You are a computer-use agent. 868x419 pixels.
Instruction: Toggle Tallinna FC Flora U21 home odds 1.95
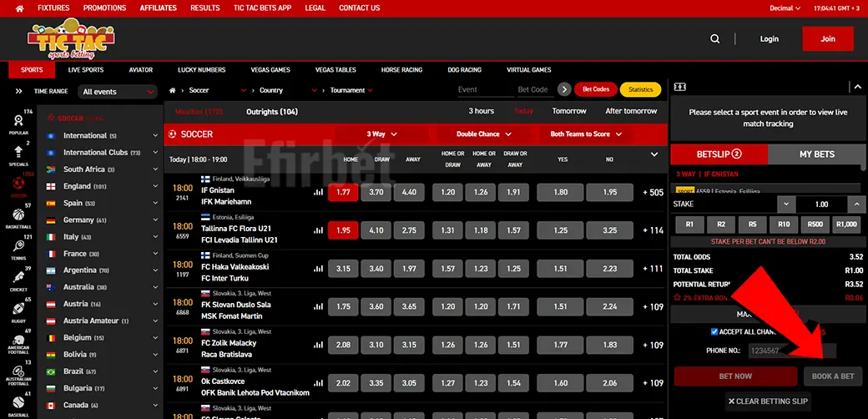tap(343, 230)
